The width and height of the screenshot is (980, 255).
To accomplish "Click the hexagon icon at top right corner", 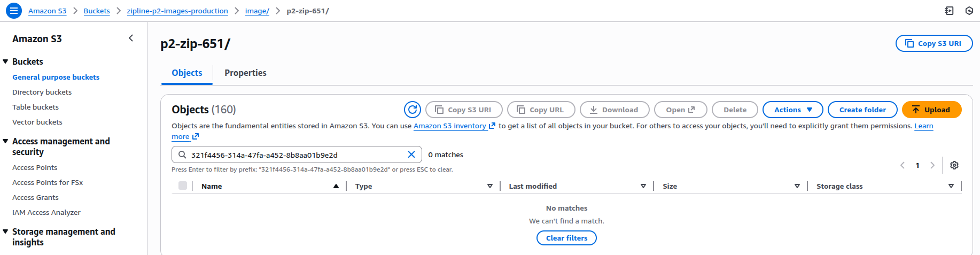I will 969,11.
